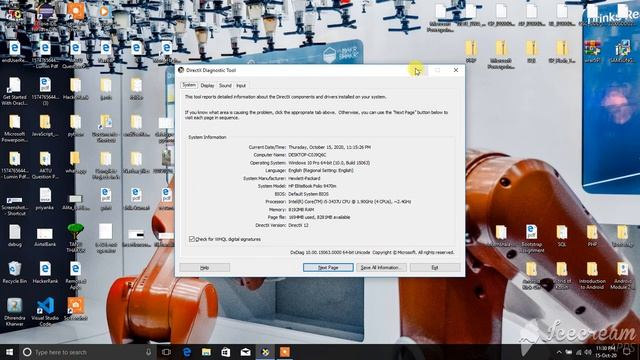The image size is (640, 360).
Task: Open the priyanka file on desktop
Action: point(45,199)
